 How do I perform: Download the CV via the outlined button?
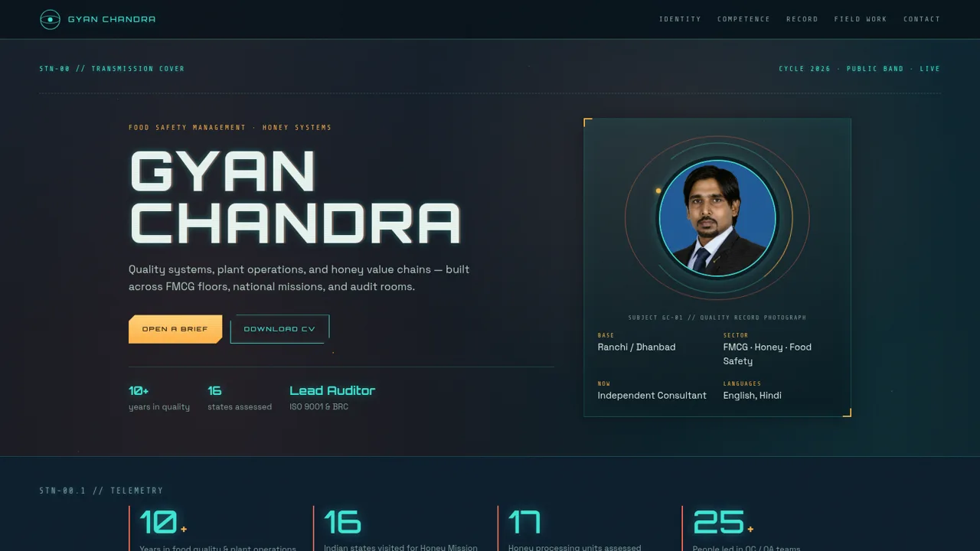(279, 329)
